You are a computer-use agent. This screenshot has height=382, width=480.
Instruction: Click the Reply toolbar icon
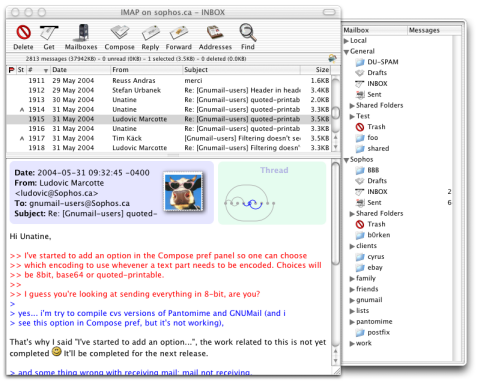pyautogui.click(x=150, y=33)
